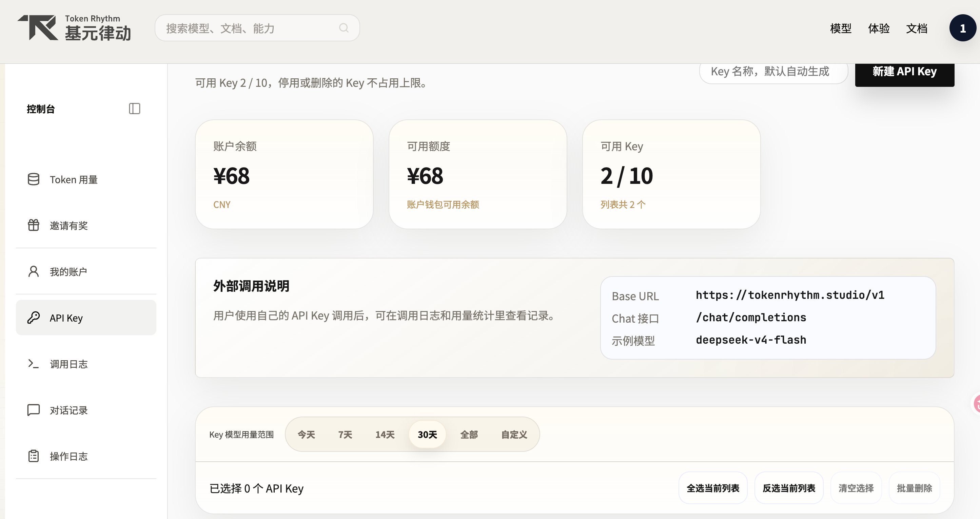Click the 示例模型 label
Image resolution: width=980 pixels, height=519 pixels.
coord(633,341)
